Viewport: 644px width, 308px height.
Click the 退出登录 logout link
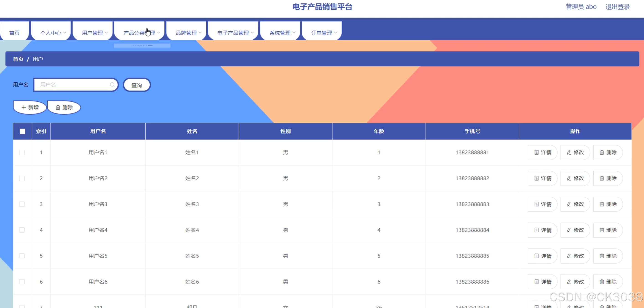tap(617, 7)
